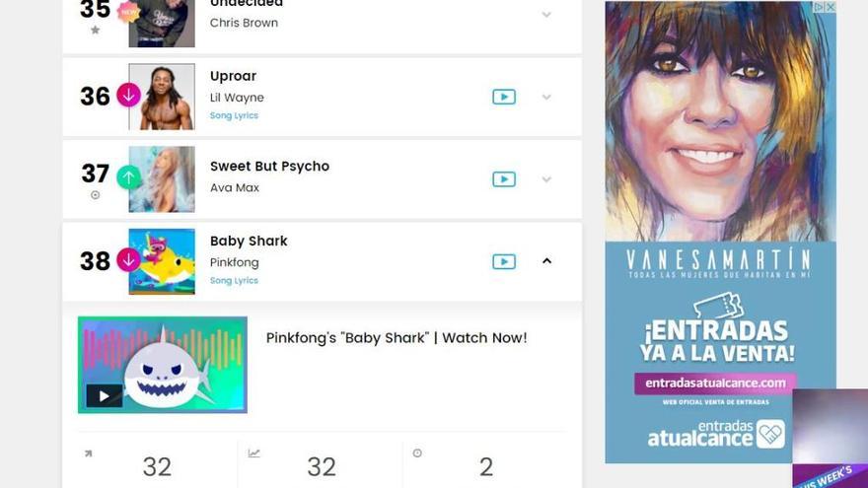Open Song Lyrics link for Uproar

[234, 115]
